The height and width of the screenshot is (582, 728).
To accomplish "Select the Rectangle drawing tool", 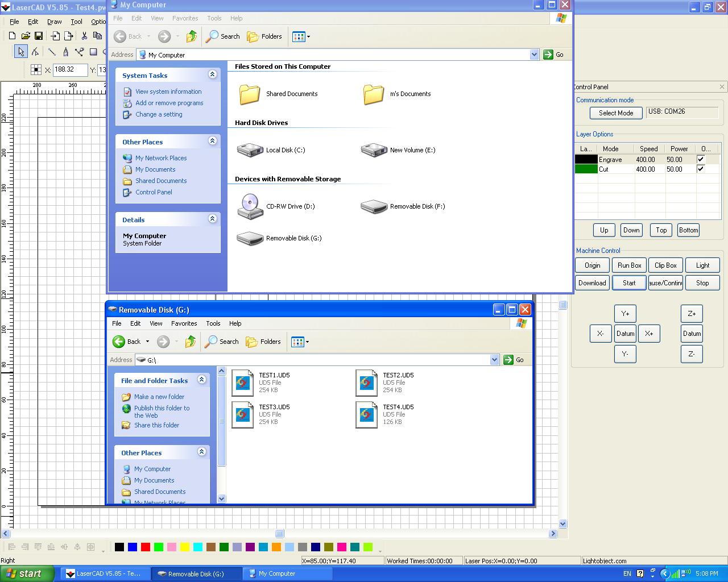I will point(93,52).
